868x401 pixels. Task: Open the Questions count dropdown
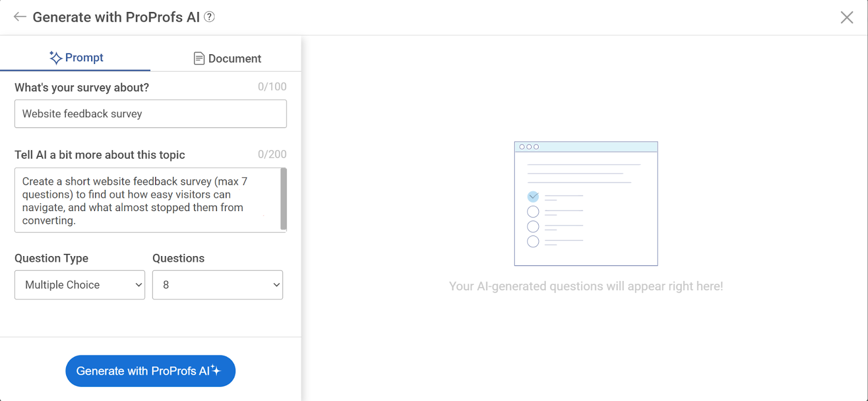pos(218,285)
